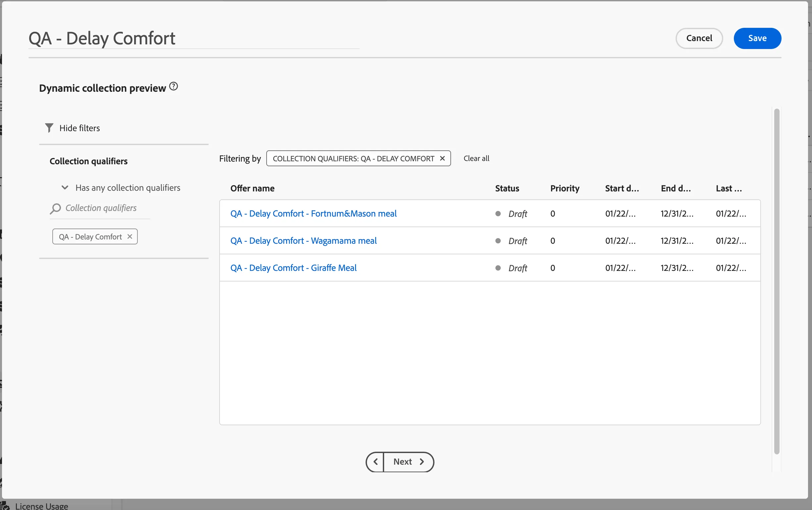Click the help icon beside Dynamic collection preview

click(173, 87)
